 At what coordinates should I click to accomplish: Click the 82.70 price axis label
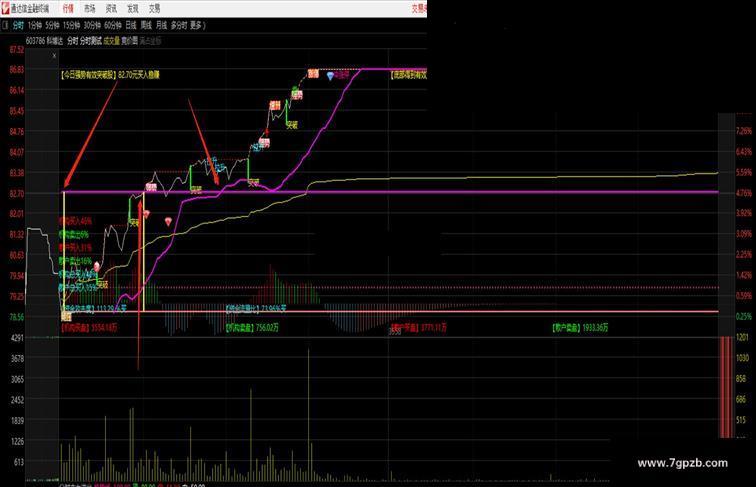pos(16,194)
